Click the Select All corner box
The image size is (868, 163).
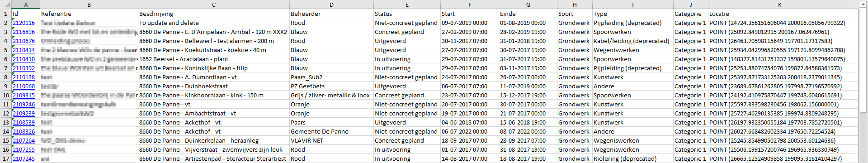(x=5, y=5)
